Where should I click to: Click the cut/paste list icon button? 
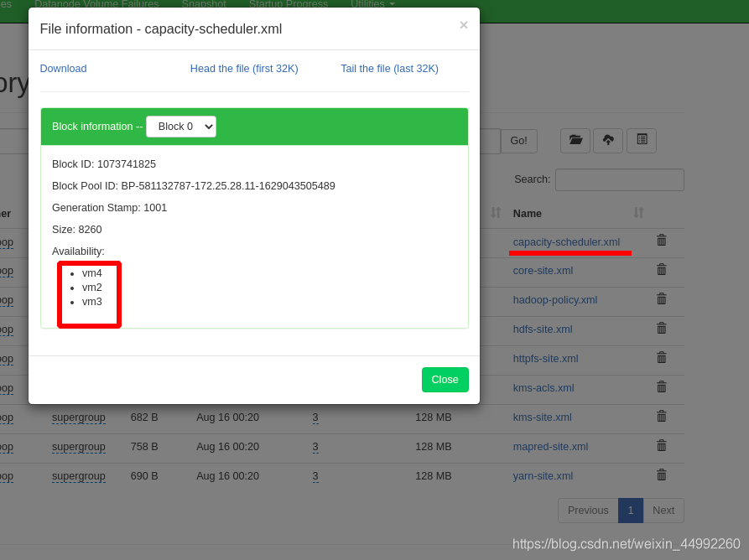point(642,140)
